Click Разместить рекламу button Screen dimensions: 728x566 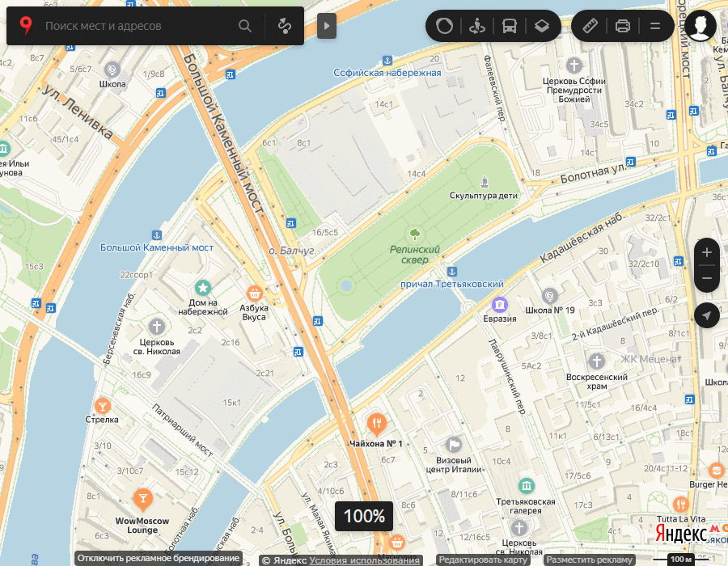[589, 560]
